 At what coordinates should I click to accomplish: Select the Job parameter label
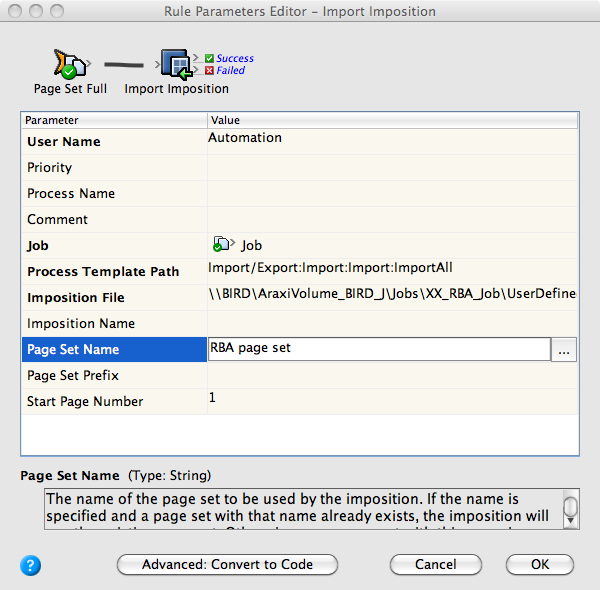point(38,246)
